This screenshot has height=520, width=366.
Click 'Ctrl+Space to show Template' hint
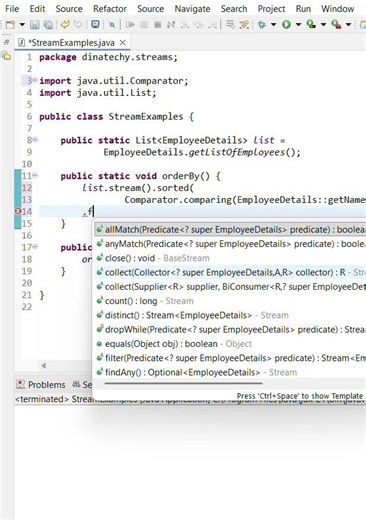(300, 396)
